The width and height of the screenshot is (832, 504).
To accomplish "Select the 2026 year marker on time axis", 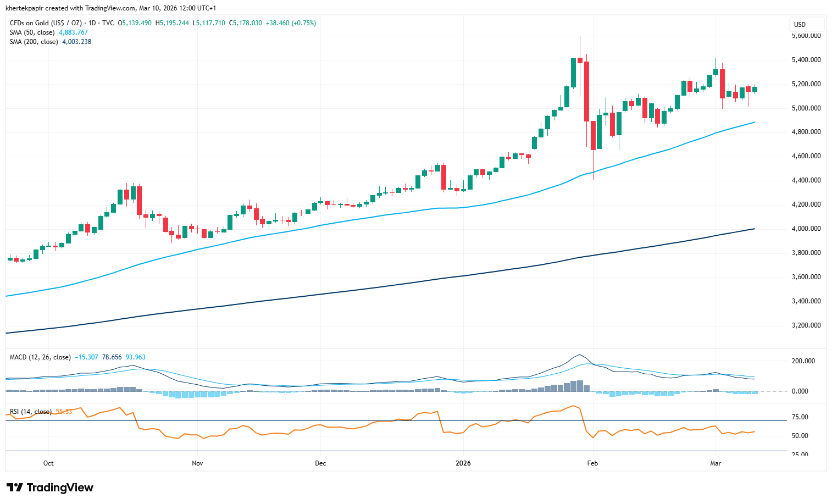I will pos(463,463).
